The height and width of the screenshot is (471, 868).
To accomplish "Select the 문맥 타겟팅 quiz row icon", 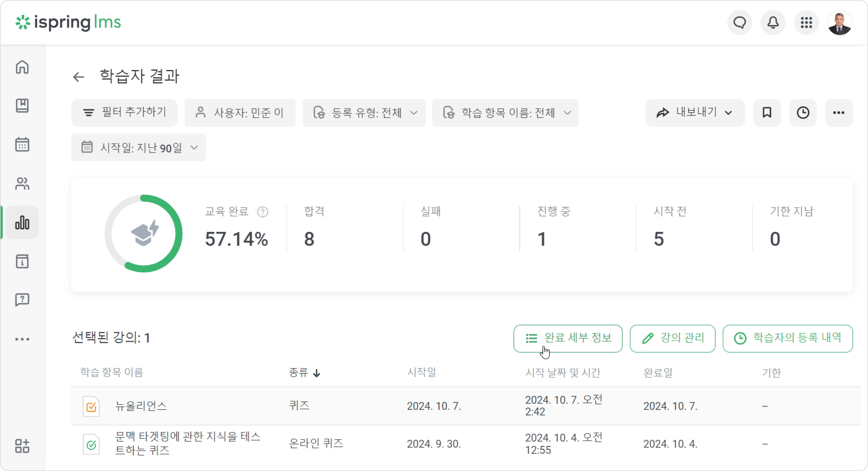I will click(91, 445).
